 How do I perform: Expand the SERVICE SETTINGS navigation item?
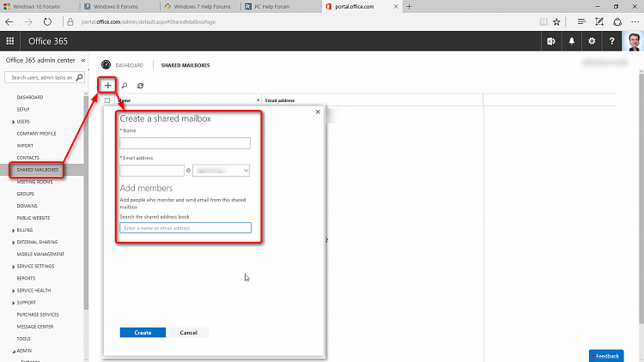point(14,267)
